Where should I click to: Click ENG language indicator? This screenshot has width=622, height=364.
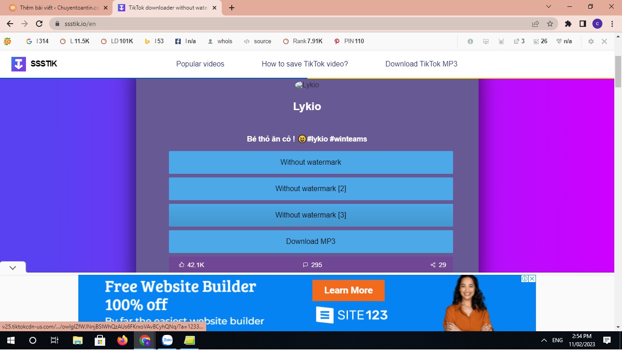(558, 340)
